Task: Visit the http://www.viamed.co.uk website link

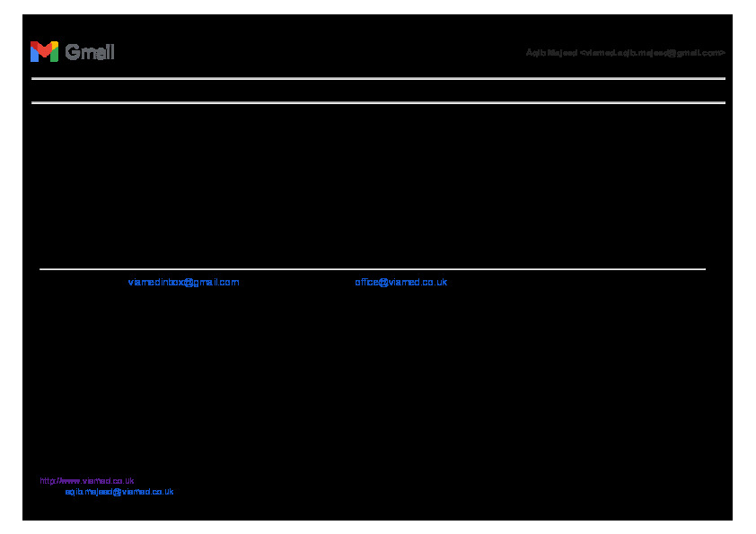Action: point(87,481)
